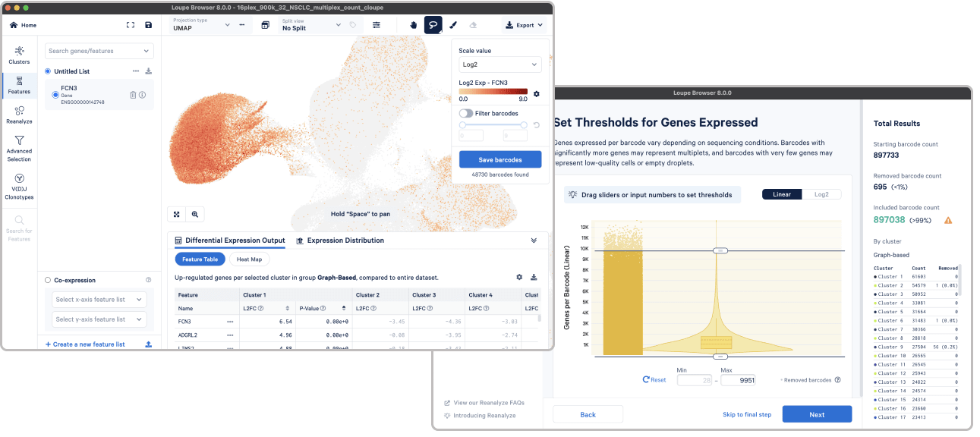Screen dimensions: 980x437
Task: Toggle the Filter barcodes switch
Action: tap(466, 113)
